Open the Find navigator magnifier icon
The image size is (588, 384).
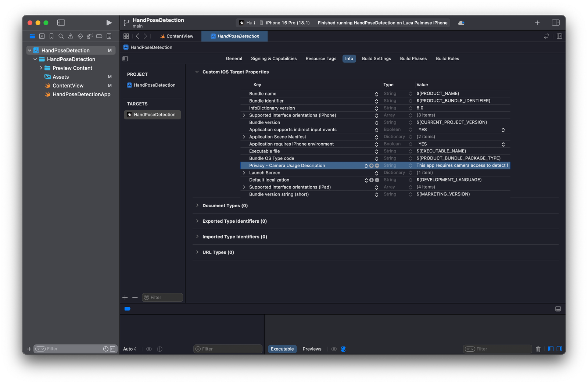tap(61, 36)
